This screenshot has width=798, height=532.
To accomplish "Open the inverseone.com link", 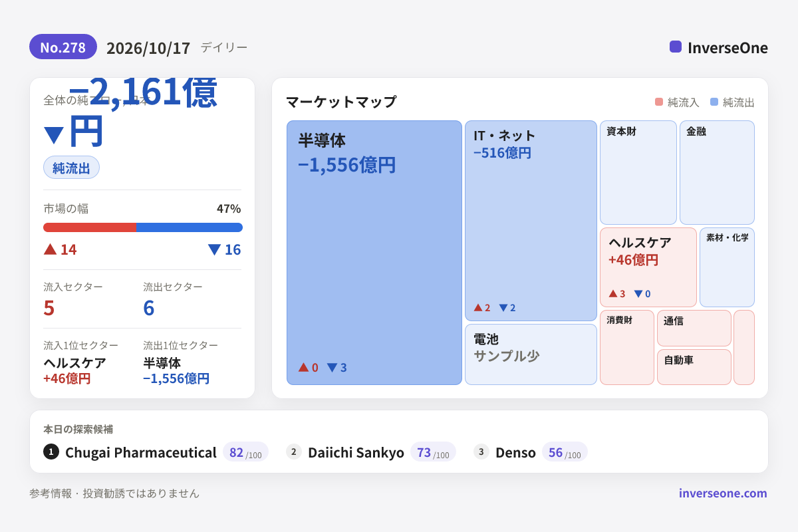I will click(x=723, y=493).
